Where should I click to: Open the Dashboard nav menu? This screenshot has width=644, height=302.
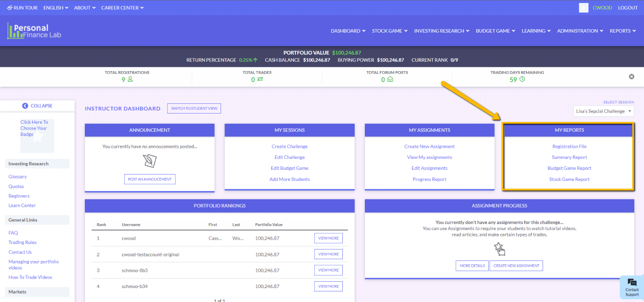pos(348,31)
